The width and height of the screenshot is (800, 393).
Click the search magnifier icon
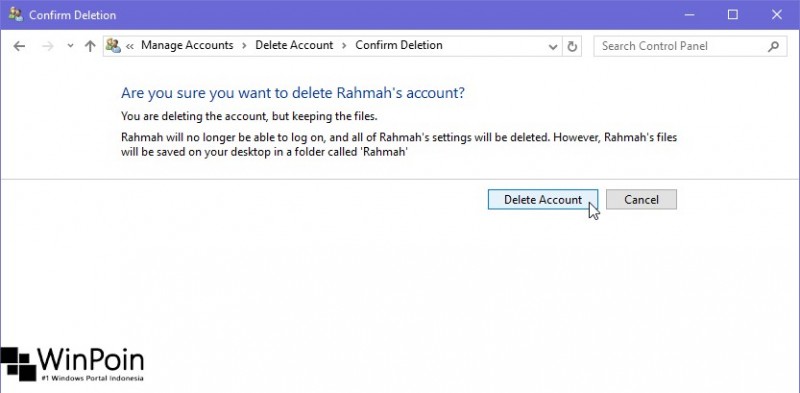tap(773, 46)
